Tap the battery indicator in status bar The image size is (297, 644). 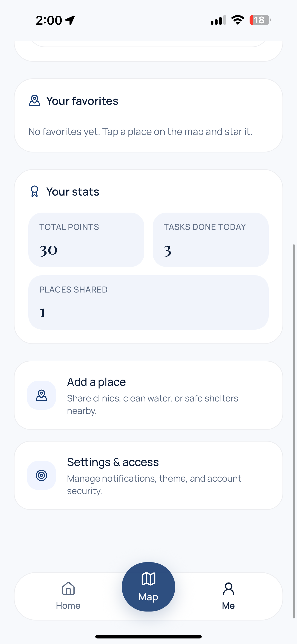pos(260,20)
